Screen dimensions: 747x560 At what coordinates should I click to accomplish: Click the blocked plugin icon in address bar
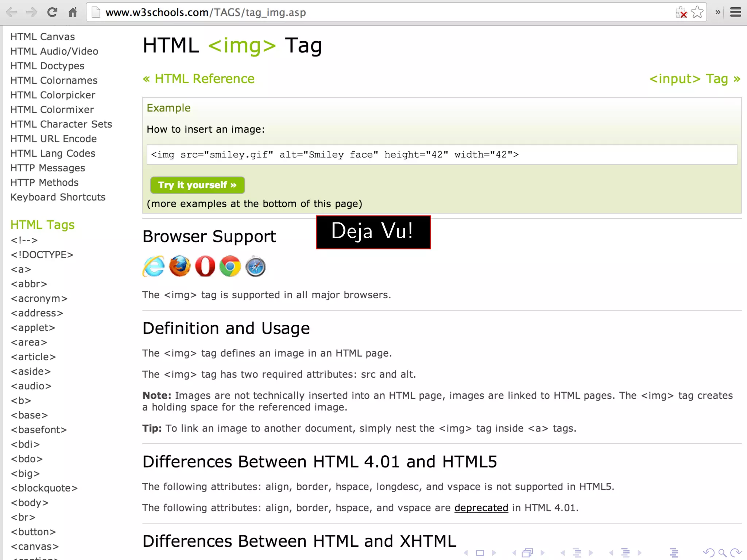[681, 13]
